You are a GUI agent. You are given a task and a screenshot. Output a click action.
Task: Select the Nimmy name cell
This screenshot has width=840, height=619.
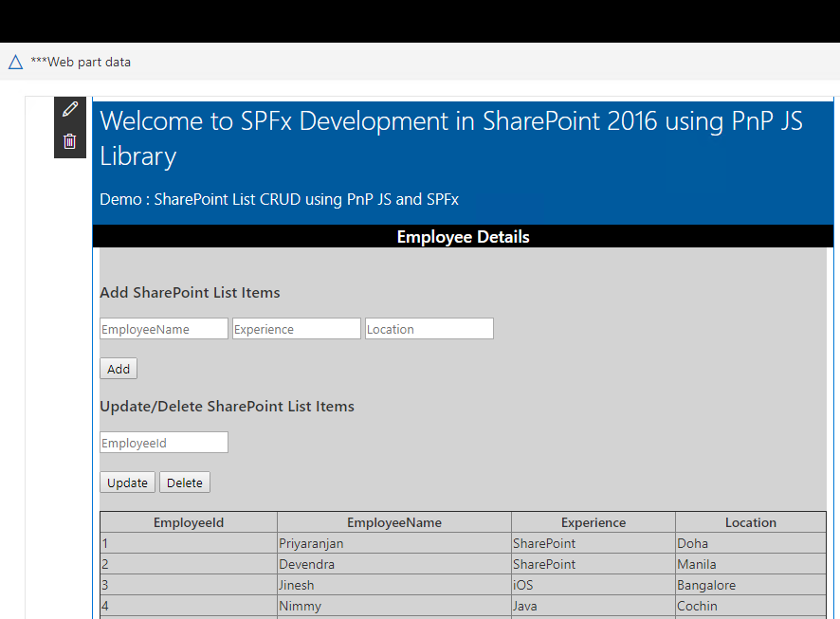pyautogui.click(x=394, y=606)
